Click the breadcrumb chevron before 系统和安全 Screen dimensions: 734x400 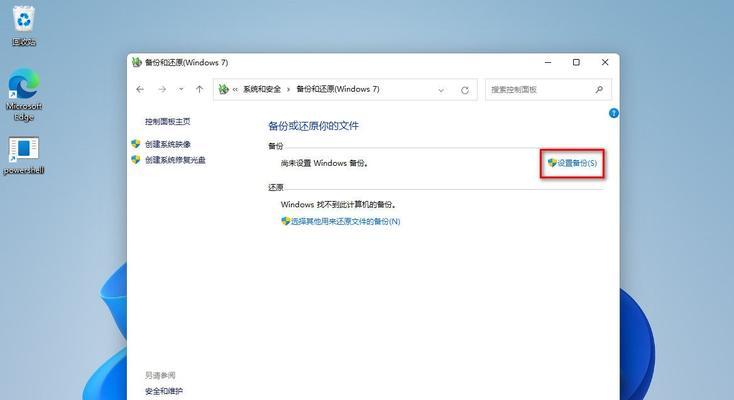point(235,89)
